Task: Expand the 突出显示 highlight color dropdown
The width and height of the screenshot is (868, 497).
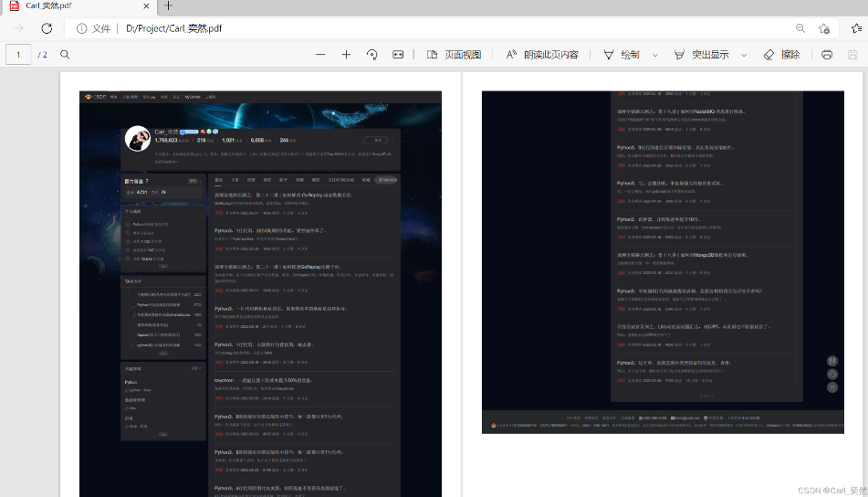Action: point(744,55)
